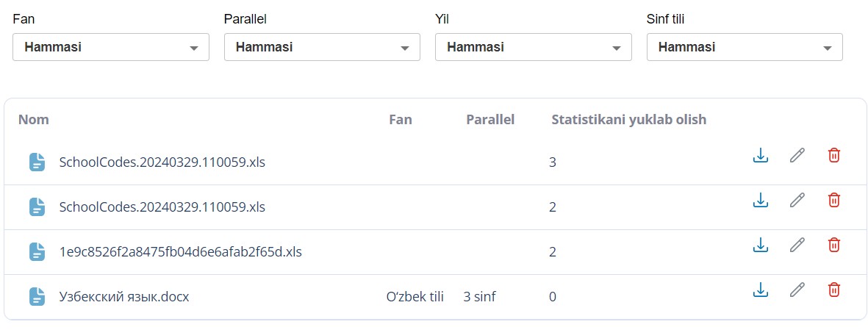The width and height of the screenshot is (868, 330).
Task: Download the Узбекский язык.docx file
Action: [x=761, y=290]
